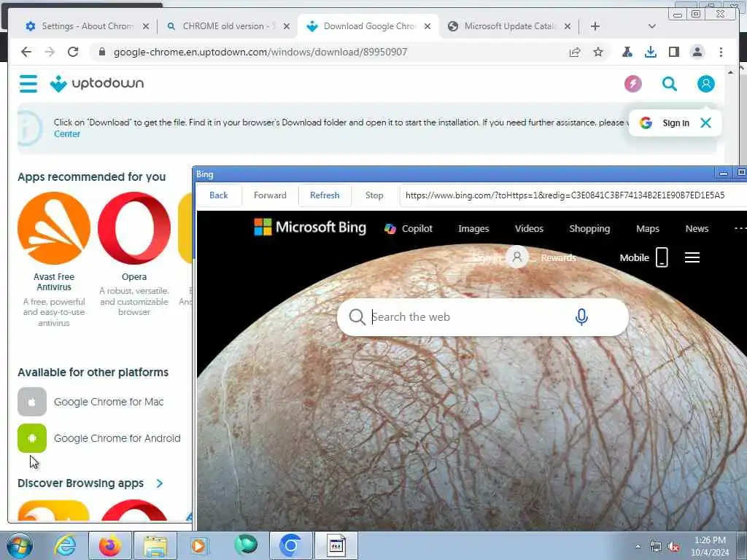747x560 pixels.
Task: Click the Bing window URL field
Action: (x=573, y=195)
